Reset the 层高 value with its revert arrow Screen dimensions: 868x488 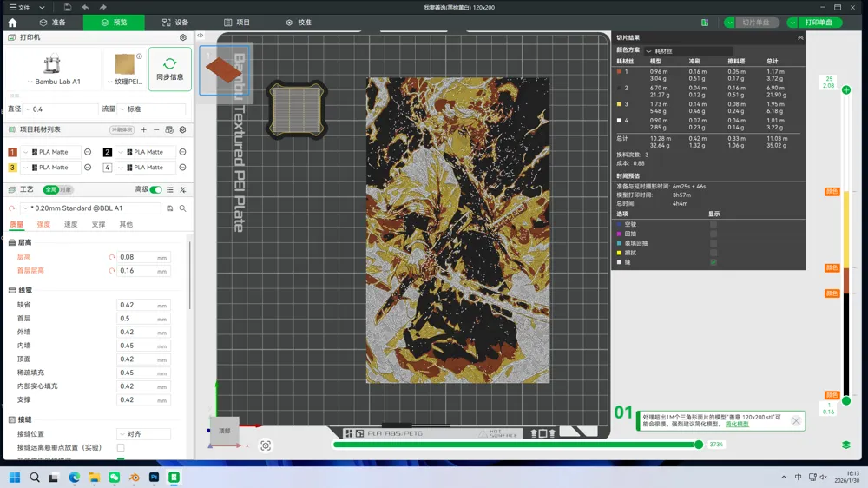click(x=112, y=257)
